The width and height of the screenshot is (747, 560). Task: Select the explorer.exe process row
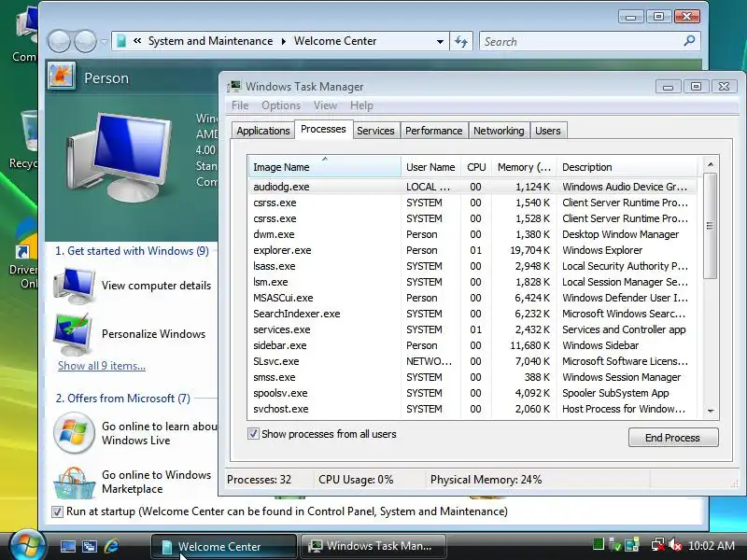tap(472, 250)
